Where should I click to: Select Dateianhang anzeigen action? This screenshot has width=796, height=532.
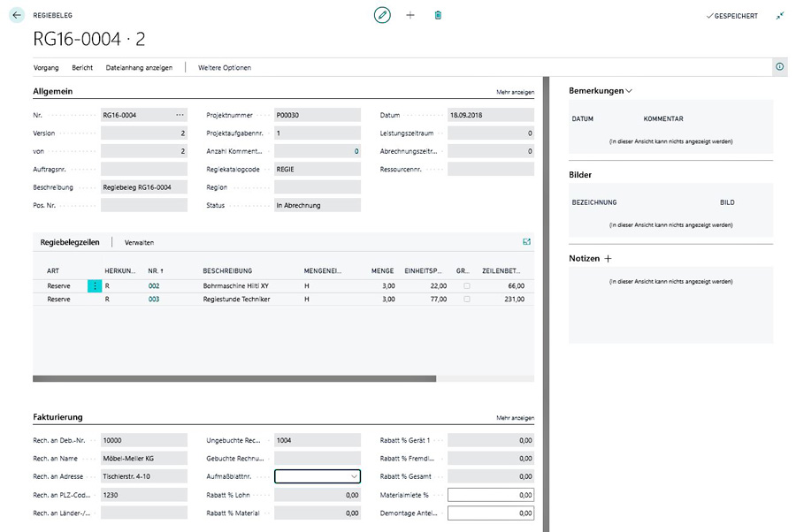[139, 67]
